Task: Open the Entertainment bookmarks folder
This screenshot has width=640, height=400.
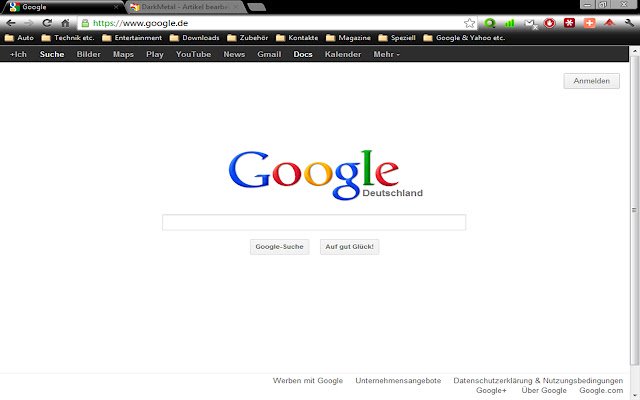Action: (x=132, y=38)
